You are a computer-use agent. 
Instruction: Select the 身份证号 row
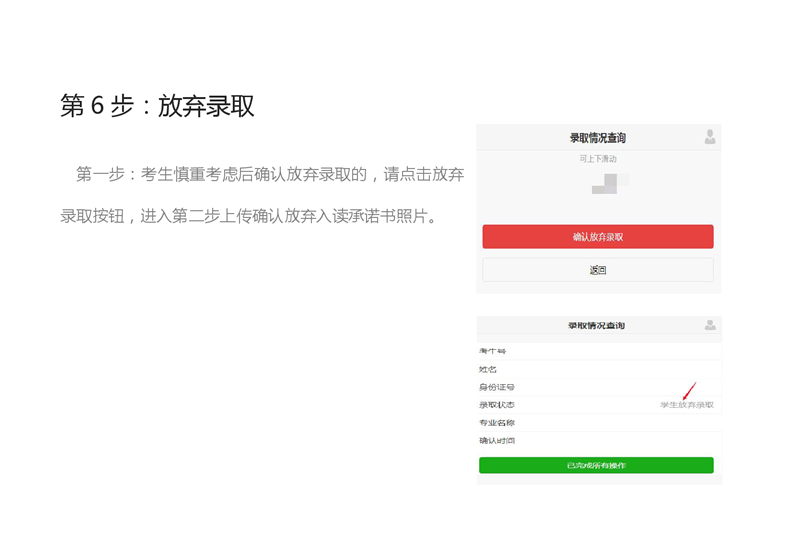coord(598,387)
